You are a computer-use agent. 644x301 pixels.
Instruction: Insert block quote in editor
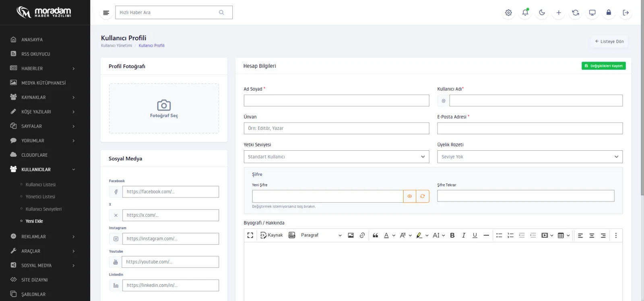tap(375, 235)
